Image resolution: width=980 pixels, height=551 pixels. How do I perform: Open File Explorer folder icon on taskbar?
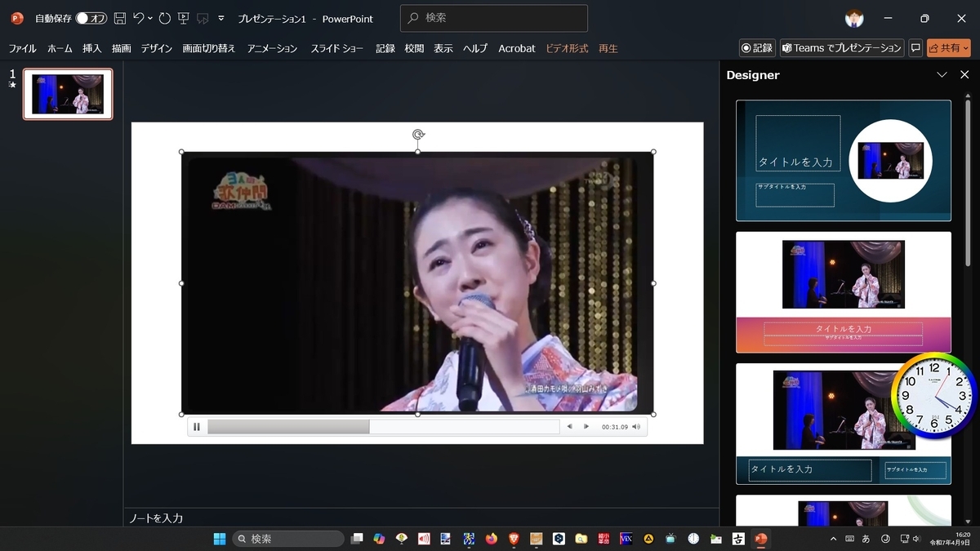pos(581,539)
